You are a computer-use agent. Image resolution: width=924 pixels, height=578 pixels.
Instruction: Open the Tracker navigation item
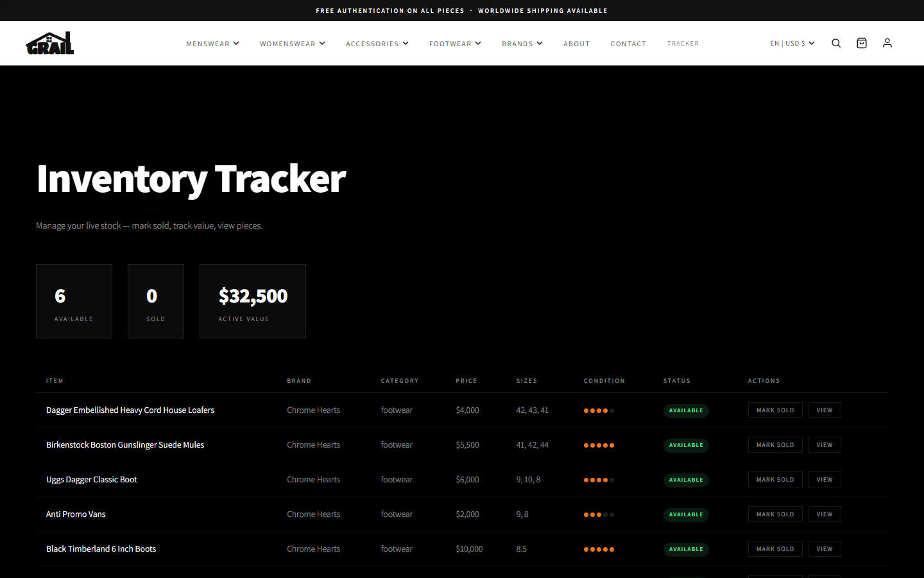pyautogui.click(x=683, y=44)
